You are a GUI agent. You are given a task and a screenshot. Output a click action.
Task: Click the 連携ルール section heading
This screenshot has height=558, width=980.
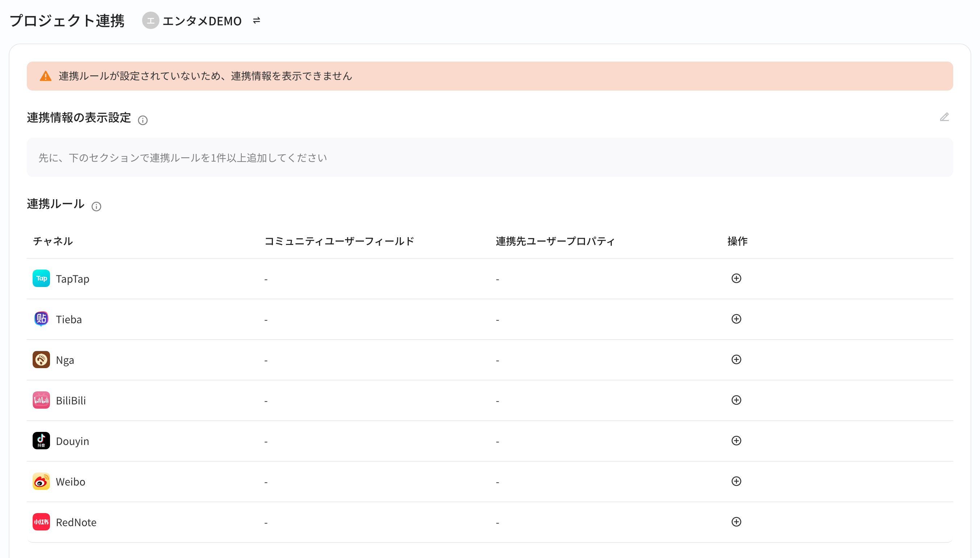55,204
